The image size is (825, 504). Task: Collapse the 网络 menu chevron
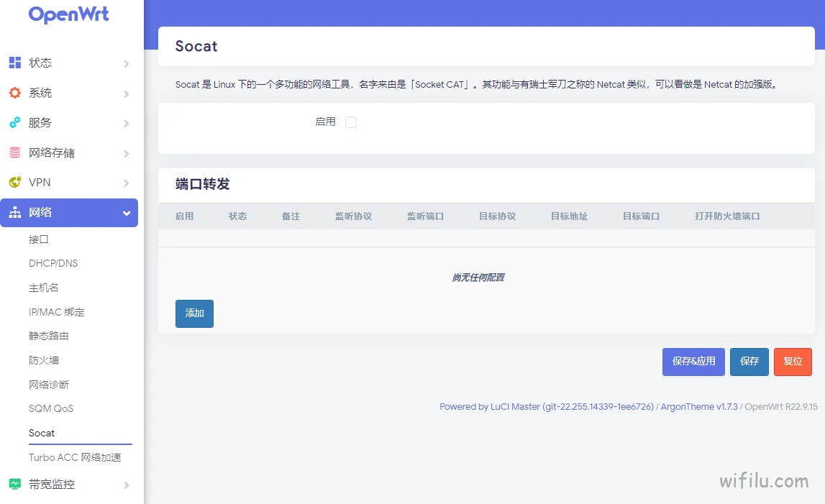click(x=127, y=213)
